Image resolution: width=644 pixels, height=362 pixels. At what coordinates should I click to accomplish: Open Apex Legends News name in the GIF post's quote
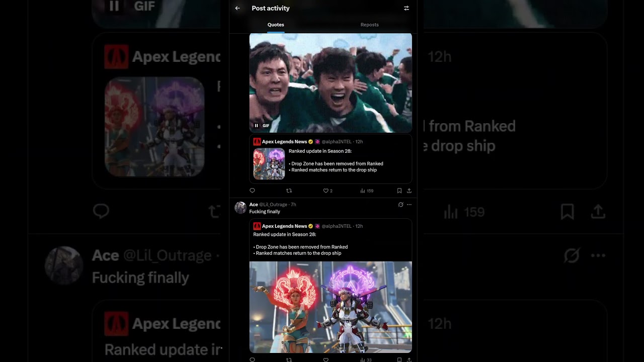click(x=284, y=142)
